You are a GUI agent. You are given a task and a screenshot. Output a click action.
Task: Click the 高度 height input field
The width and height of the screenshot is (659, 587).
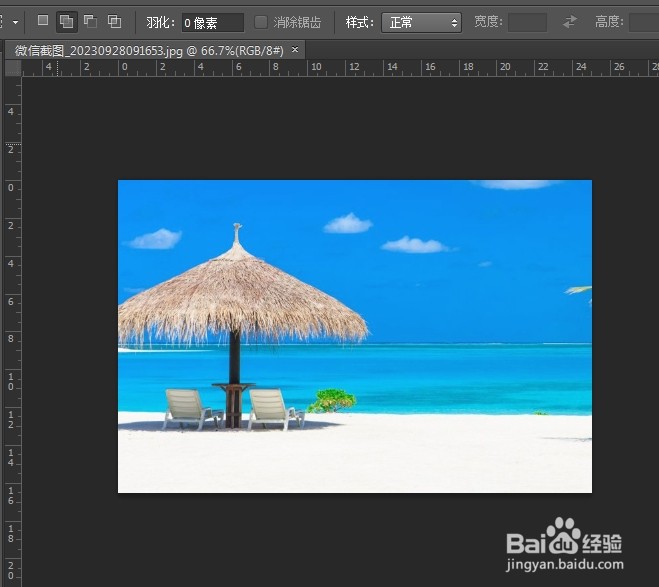(644, 22)
